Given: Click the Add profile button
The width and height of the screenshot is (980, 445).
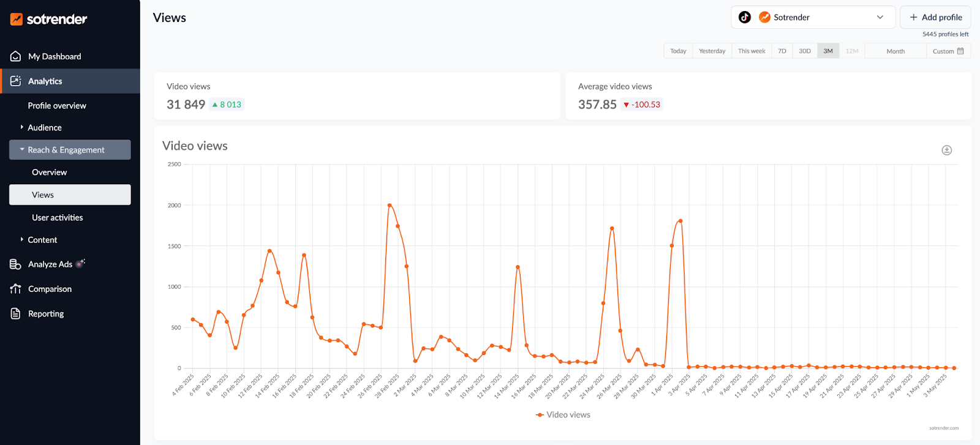Looking at the screenshot, I should click(x=935, y=17).
